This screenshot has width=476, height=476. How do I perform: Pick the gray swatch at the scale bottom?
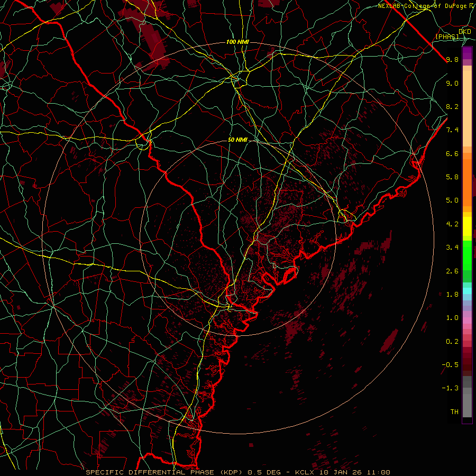pyautogui.click(x=467, y=405)
